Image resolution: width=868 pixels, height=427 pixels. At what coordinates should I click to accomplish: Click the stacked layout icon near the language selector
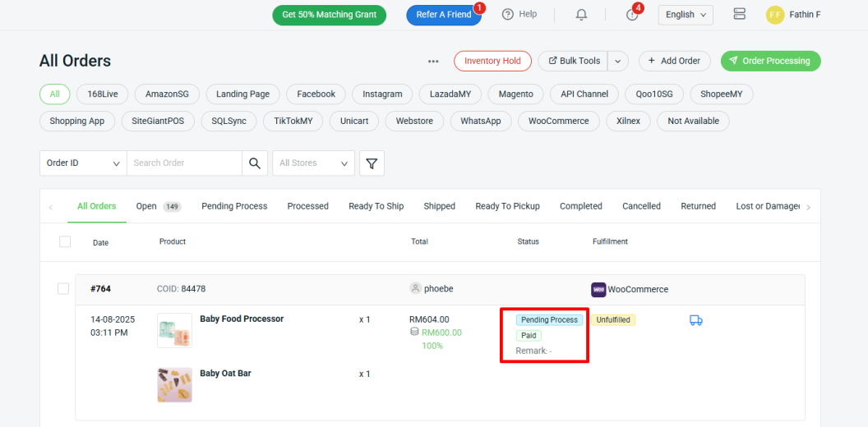pos(739,15)
